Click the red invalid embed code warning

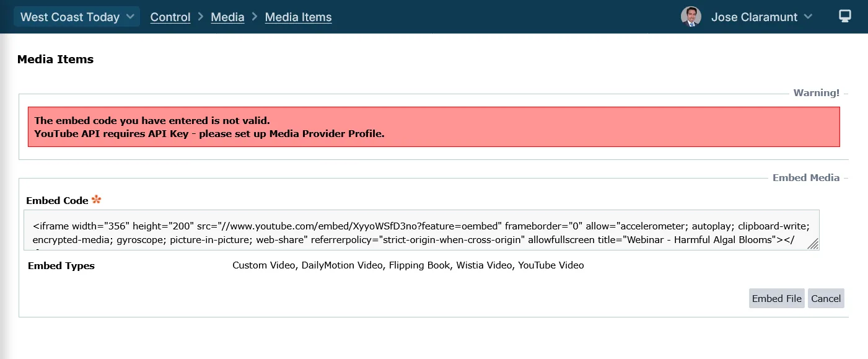point(434,127)
